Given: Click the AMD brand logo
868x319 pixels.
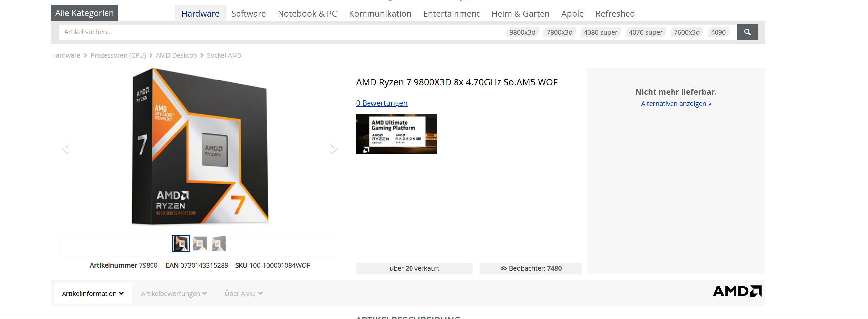Looking at the screenshot, I should click(x=737, y=291).
